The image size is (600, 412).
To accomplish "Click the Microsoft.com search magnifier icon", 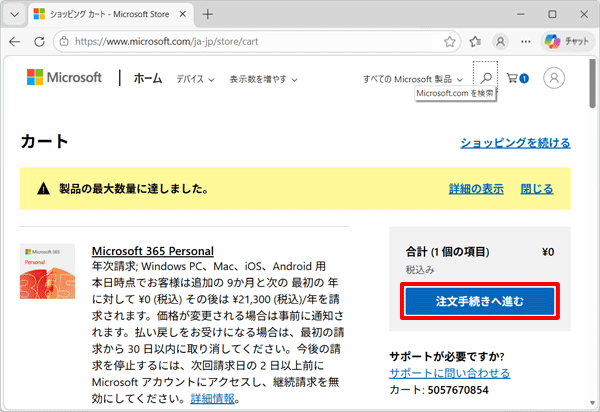I will (485, 78).
